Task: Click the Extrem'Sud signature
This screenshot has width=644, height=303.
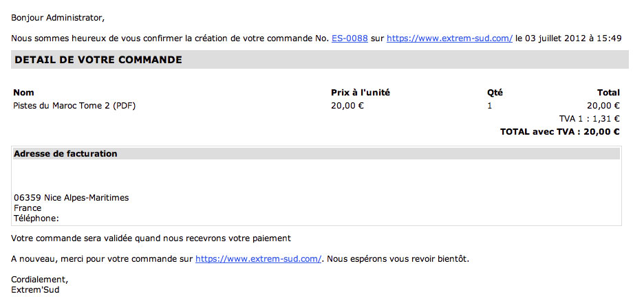Action: pos(35,290)
